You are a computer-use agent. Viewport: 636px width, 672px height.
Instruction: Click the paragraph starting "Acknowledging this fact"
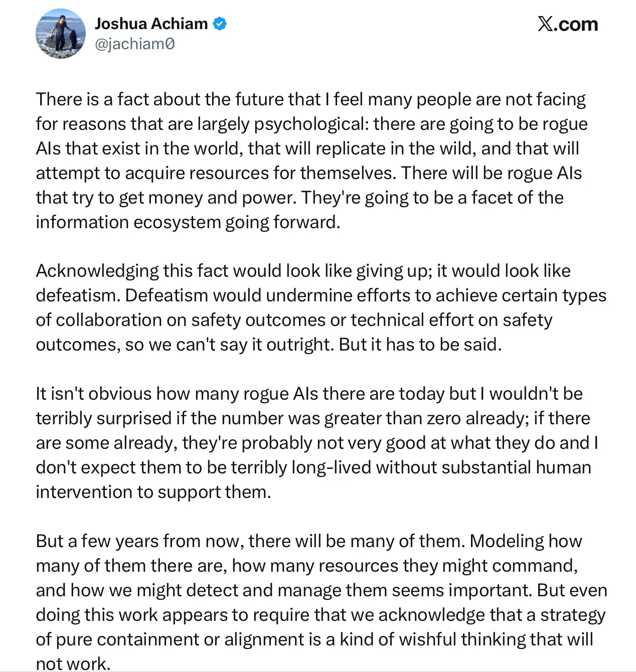(x=321, y=307)
